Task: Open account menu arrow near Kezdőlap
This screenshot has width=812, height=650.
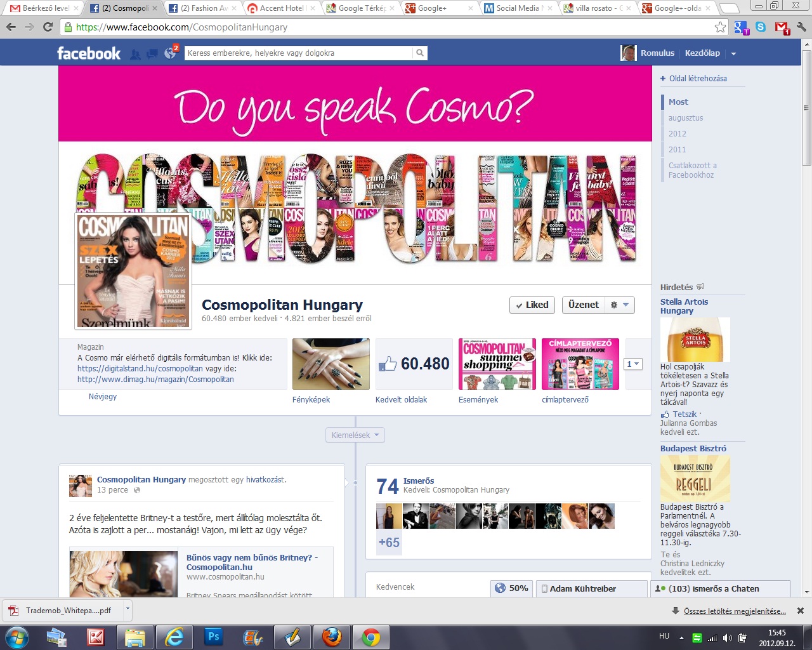Action: (x=733, y=54)
